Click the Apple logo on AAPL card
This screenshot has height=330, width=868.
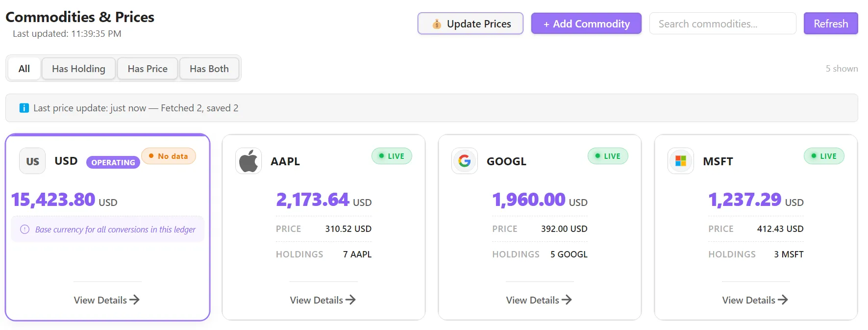[x=248, y=161]
